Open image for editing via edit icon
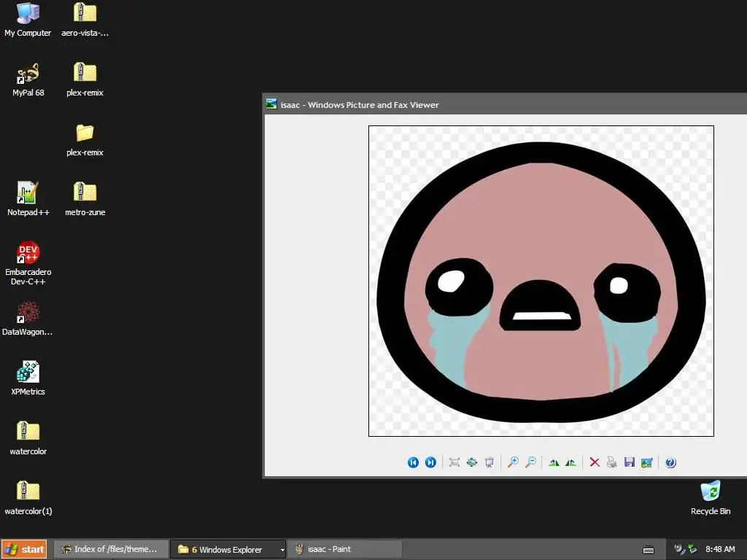This screenshot has width=747, height=560. coord(646,462)
